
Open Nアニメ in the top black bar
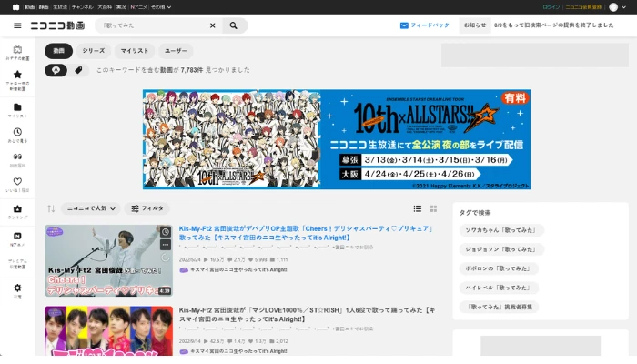pos(138,7)
